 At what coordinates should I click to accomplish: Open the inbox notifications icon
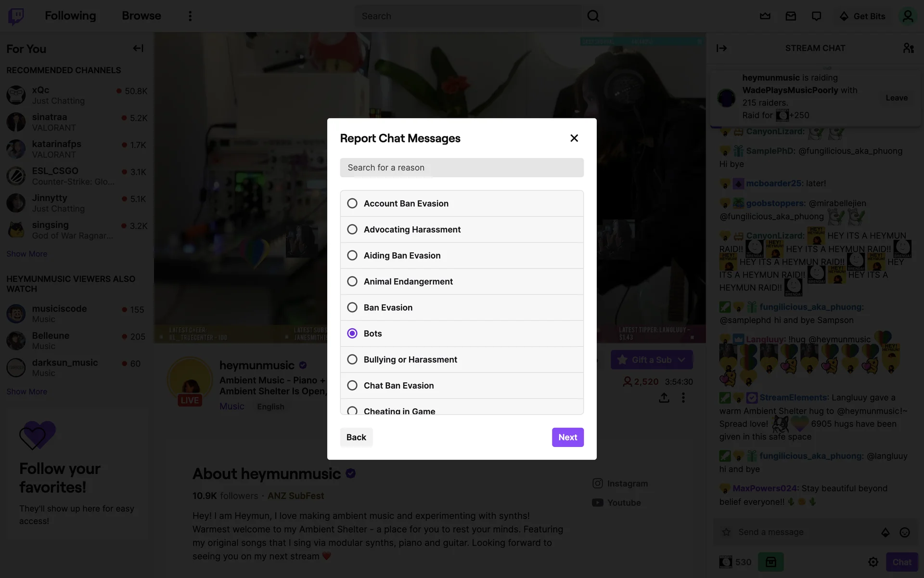tap(791, 16)
